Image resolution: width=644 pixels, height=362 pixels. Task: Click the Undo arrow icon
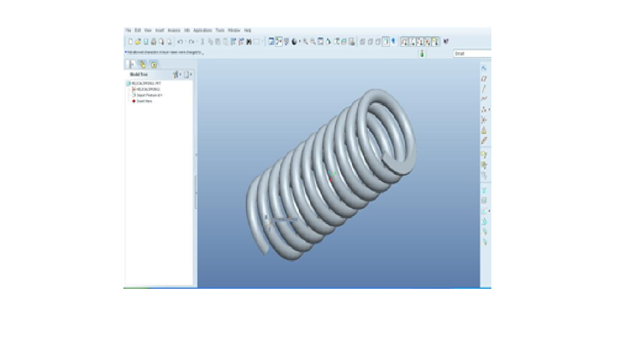pos(180,41)
